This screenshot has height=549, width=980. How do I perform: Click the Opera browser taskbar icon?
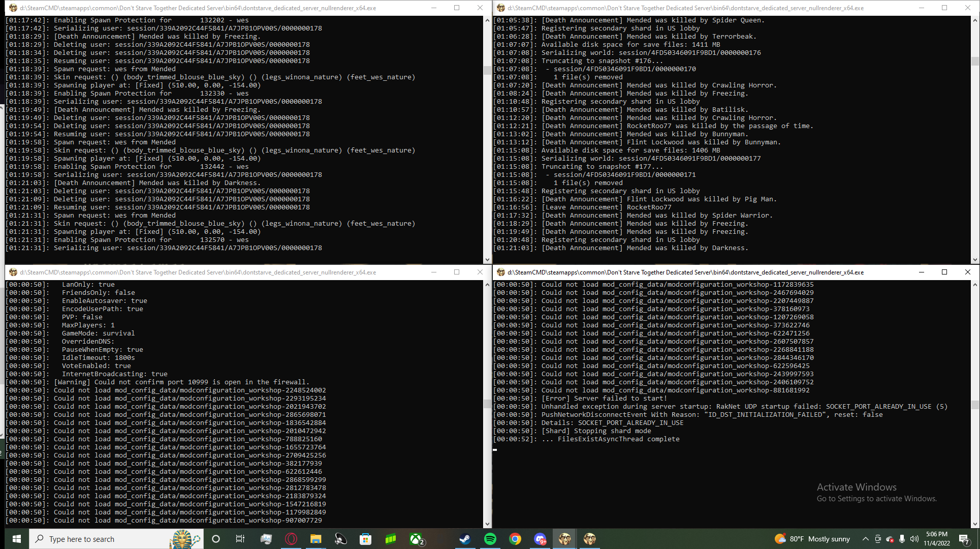tap(291, 539)
